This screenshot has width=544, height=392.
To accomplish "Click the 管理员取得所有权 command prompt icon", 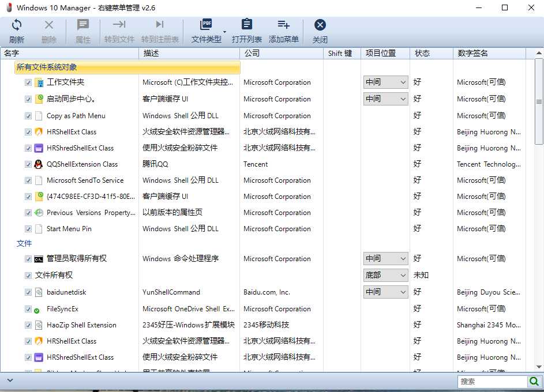I will (39, 259).
